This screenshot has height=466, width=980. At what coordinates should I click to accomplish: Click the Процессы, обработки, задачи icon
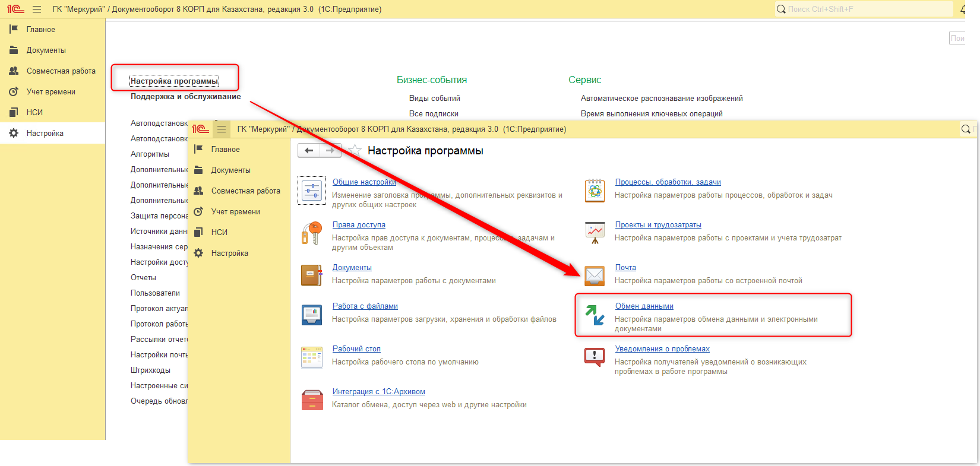(595, 191)
